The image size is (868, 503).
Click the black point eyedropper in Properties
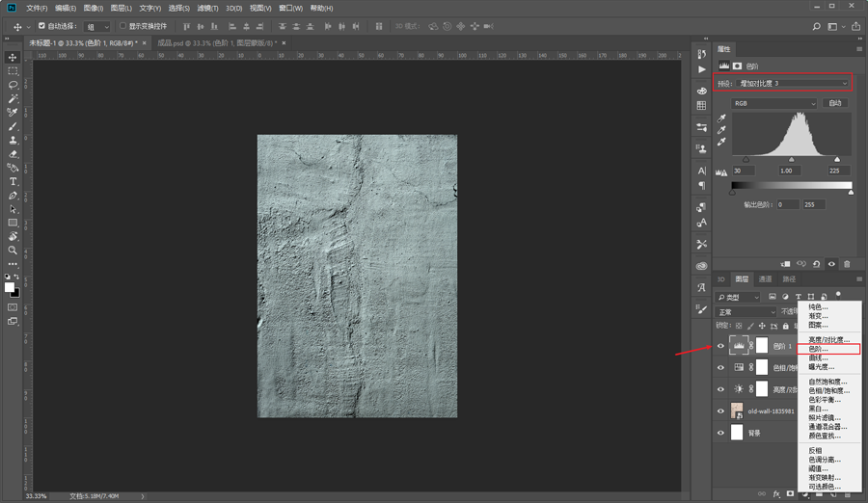pos(721,119)
